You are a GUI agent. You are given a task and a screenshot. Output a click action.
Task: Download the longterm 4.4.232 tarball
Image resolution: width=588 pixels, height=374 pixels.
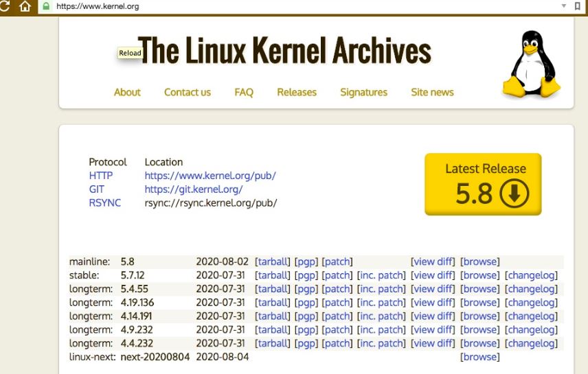[273, 343]
